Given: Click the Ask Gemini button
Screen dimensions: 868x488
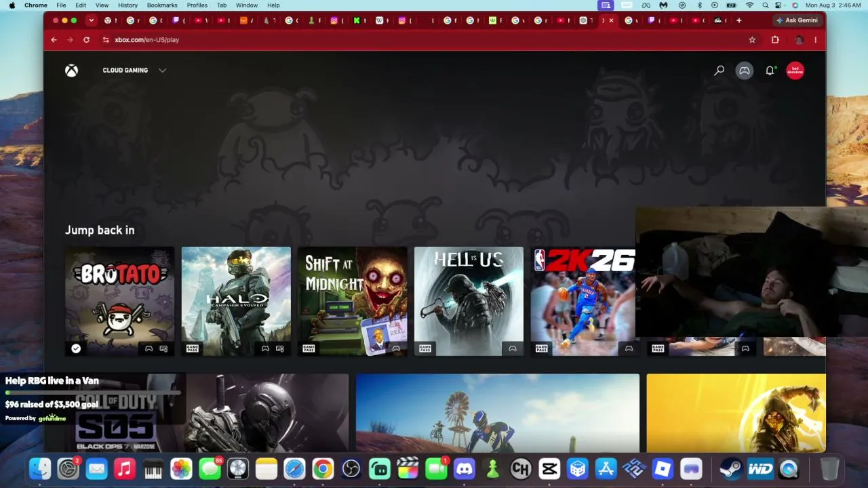Looking at the screenshot, I should click(797, 20).
